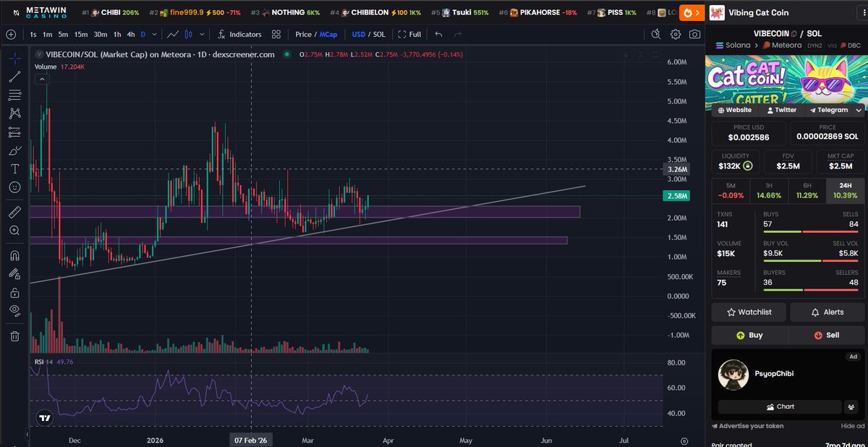Select the Trend Line drawing tool
Viewport: 868px width, 447px height.
[14, 77]
